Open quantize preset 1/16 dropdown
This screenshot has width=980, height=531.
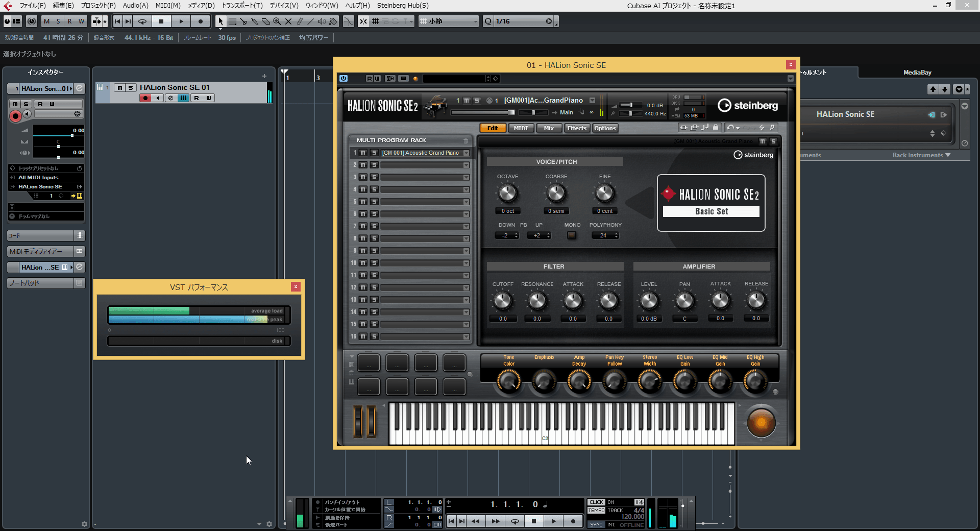[x=523, y=21]
